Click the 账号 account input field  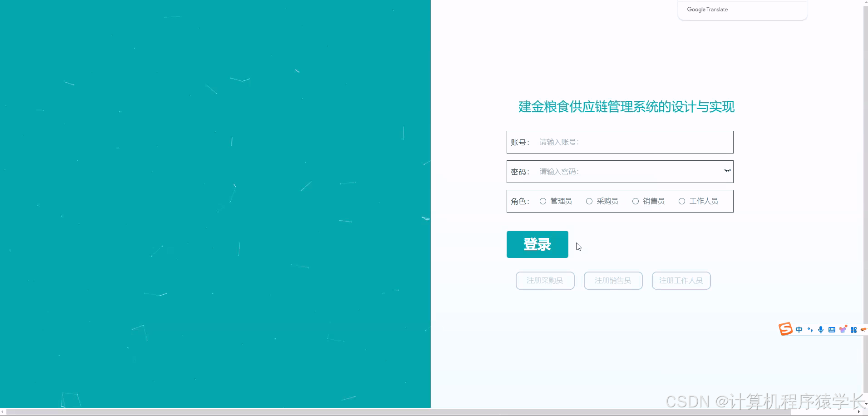click(x=631, y=142)
